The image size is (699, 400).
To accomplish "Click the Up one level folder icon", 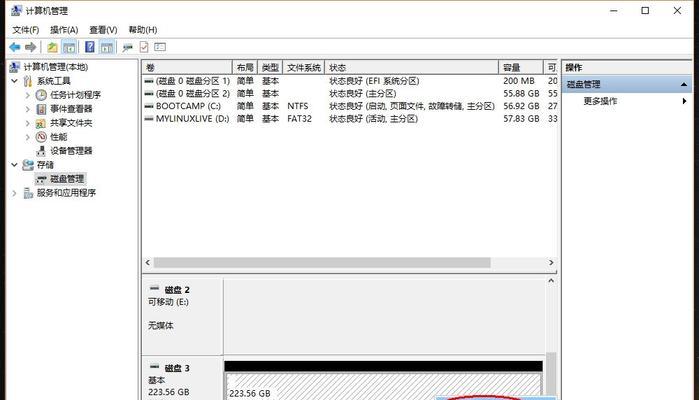I will point(53,47).
